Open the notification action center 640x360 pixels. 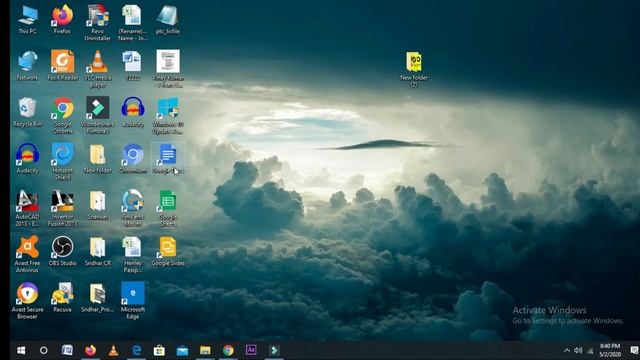click(633, 350)
